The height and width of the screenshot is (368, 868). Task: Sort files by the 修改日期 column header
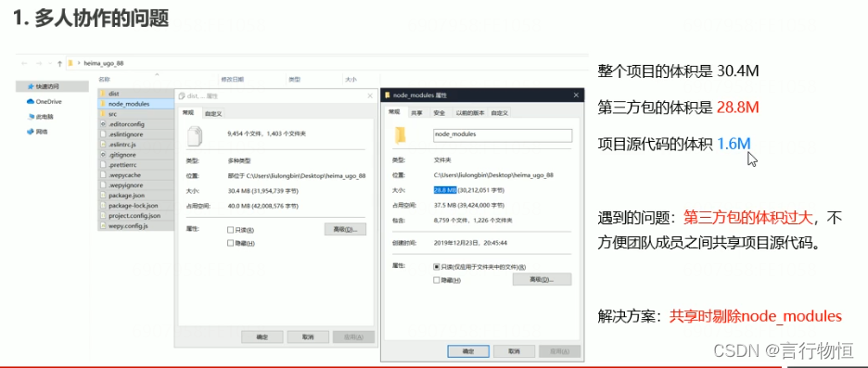tap(232, 80)
